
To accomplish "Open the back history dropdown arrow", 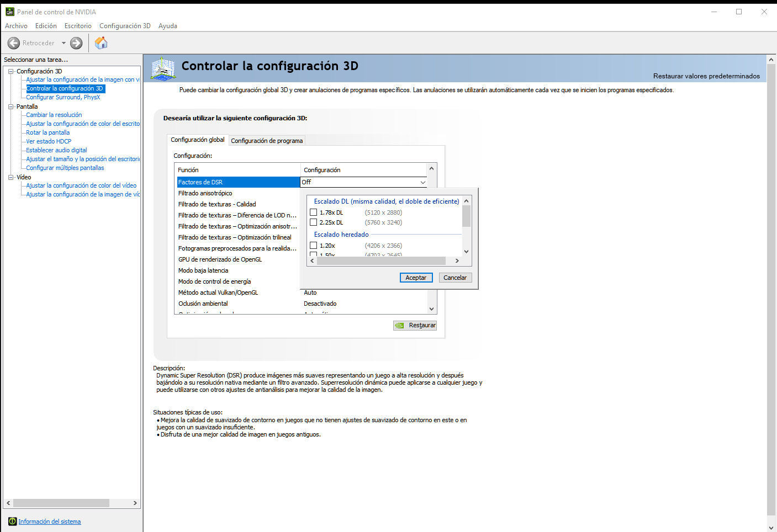I will [64, 43].
